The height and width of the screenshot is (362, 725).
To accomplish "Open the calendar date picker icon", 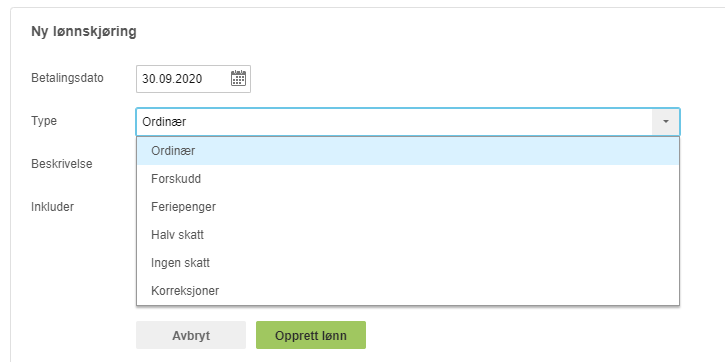I will tap(238, 79).
